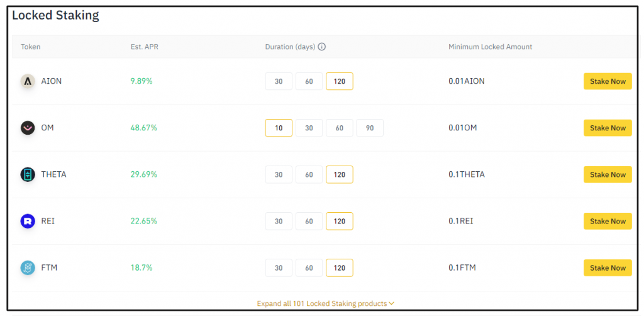Click the Duration info icon
This screenshot has width=644, height=316.
coord(322,47)
